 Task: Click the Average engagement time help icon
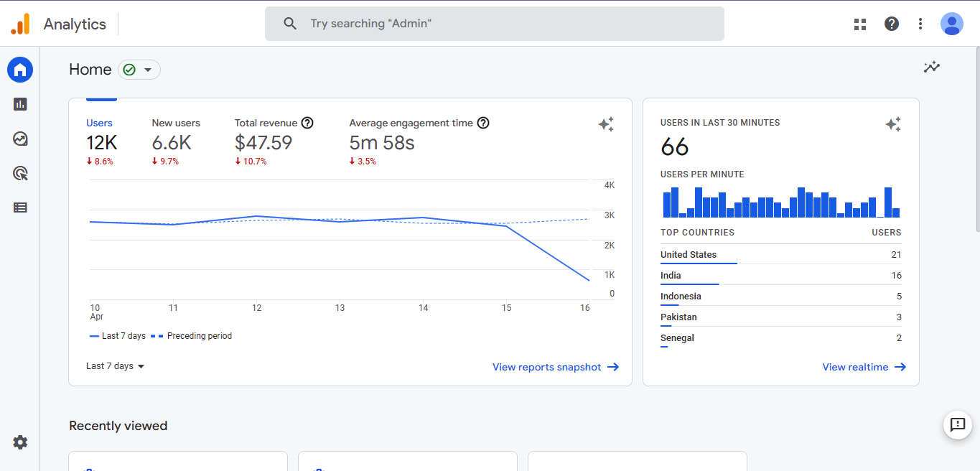[x=483, y=123]
